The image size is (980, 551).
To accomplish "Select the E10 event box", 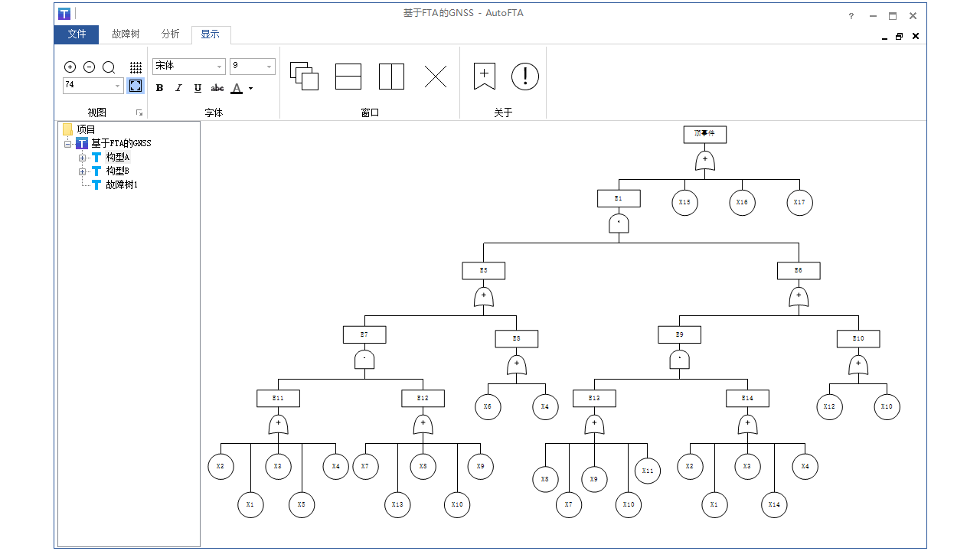I will (x=858, y=339).
